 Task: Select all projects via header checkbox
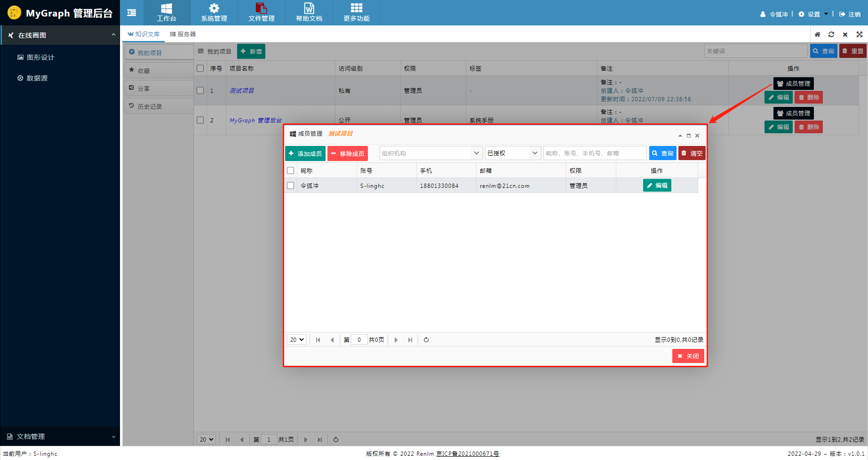tap(200, 68)
